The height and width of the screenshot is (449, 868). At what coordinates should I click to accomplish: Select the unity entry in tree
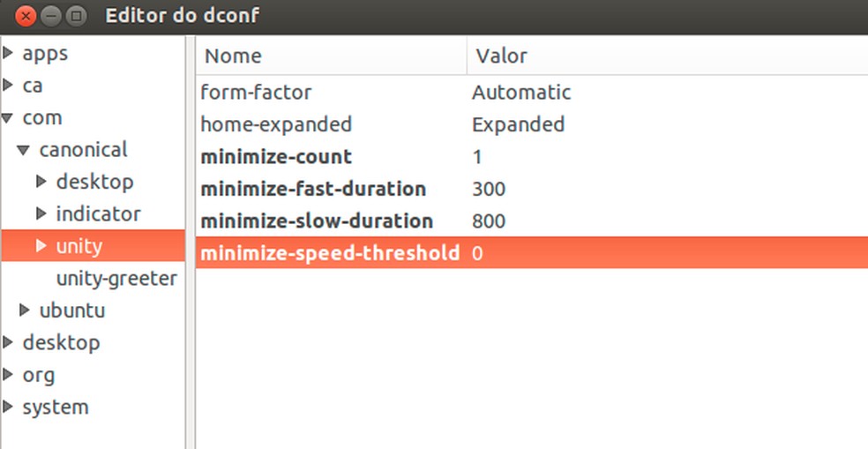pos(79,246)
